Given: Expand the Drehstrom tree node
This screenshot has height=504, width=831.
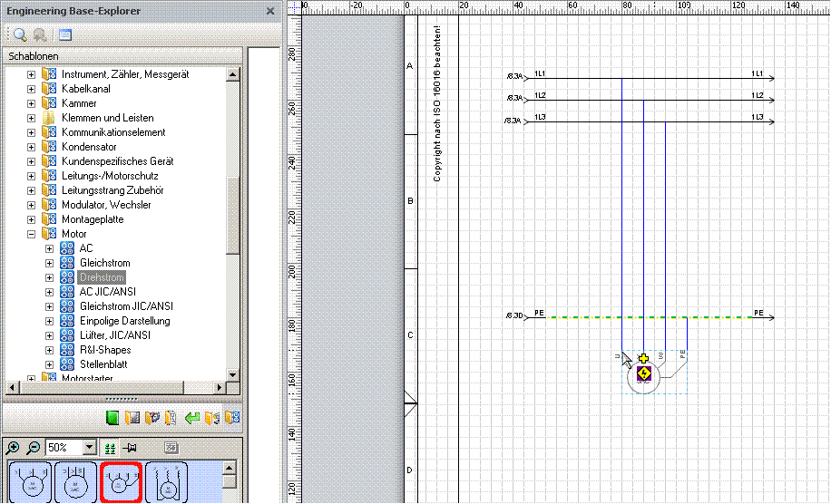Looking at the screenshot, I should click(x=50, y=277).
